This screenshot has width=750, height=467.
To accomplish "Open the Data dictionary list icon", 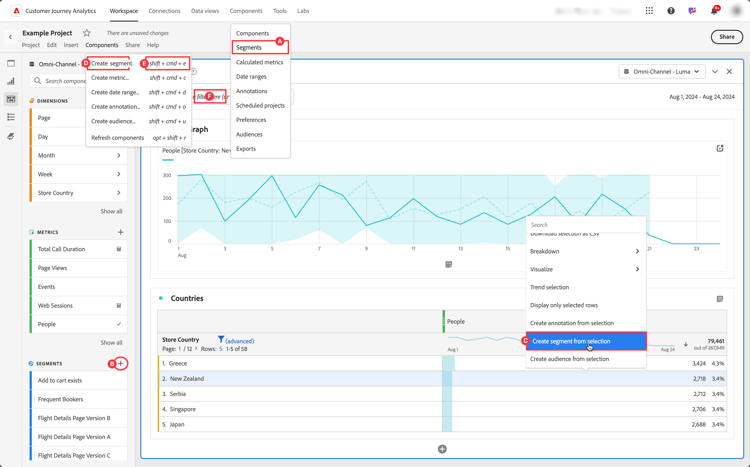I will point(11,117).
